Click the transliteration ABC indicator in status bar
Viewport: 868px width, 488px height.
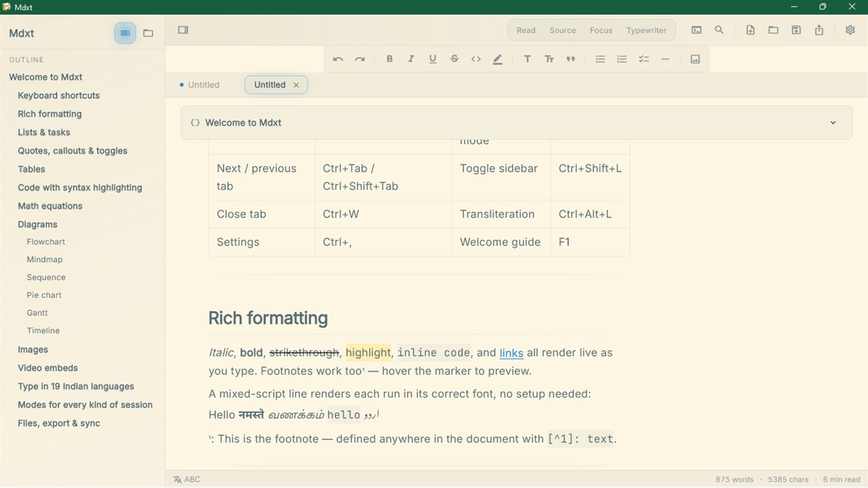(187, 479)
